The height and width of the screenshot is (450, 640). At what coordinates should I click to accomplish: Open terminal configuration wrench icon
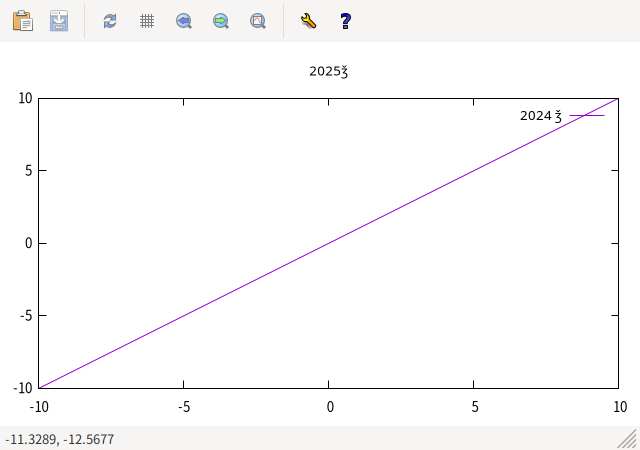tap(308, 20)
